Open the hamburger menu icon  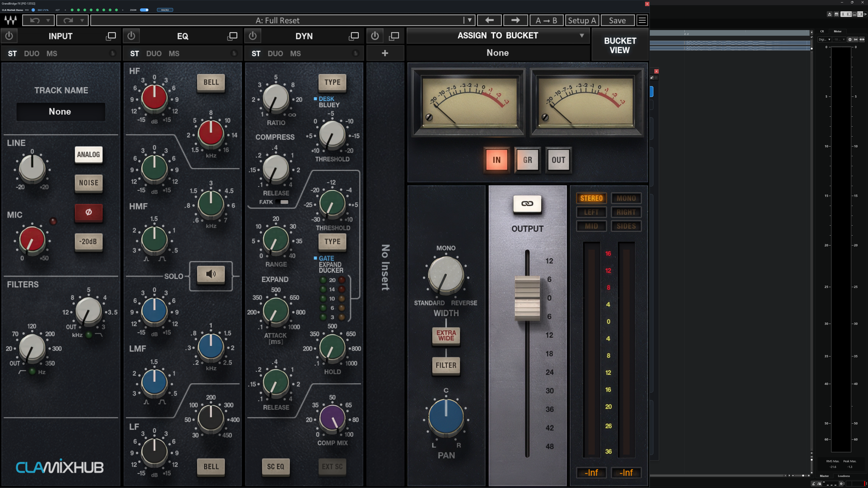point(642,20)
